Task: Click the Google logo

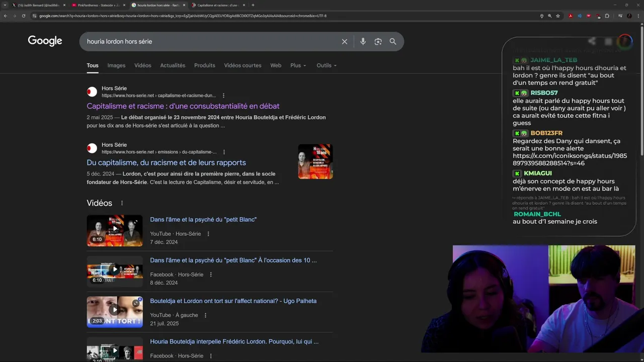Action: point(45,41)
